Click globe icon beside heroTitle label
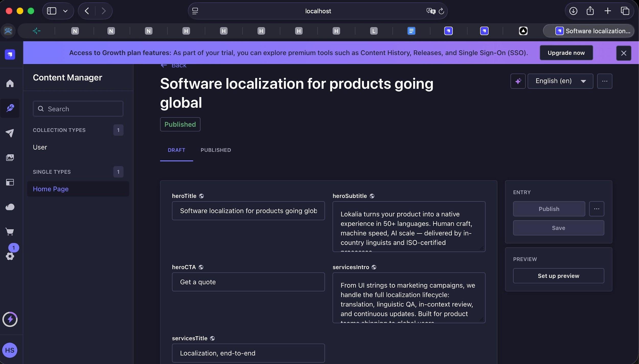The image size is (639, 364). click(x=201, y=196)
